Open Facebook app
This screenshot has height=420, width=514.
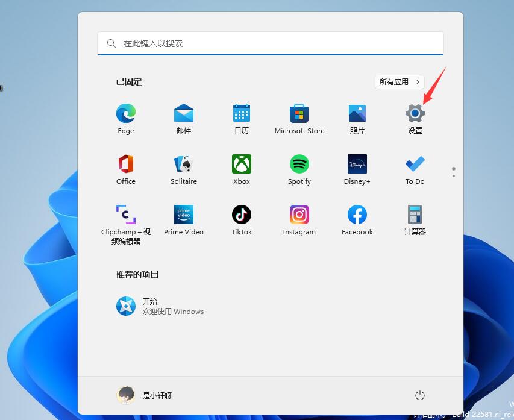point(357,215)
